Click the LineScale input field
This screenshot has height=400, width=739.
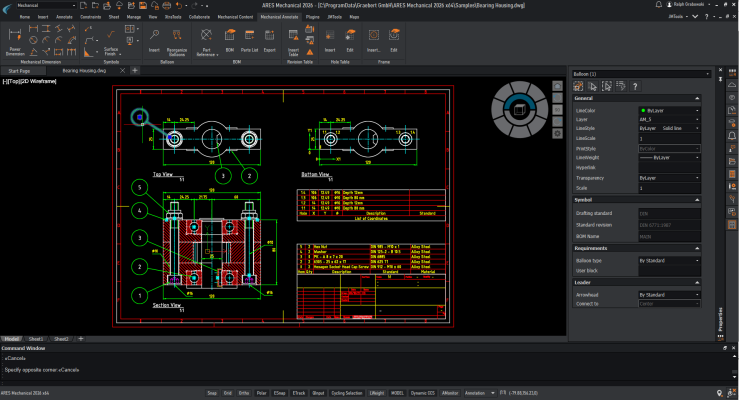click(668, 138)
